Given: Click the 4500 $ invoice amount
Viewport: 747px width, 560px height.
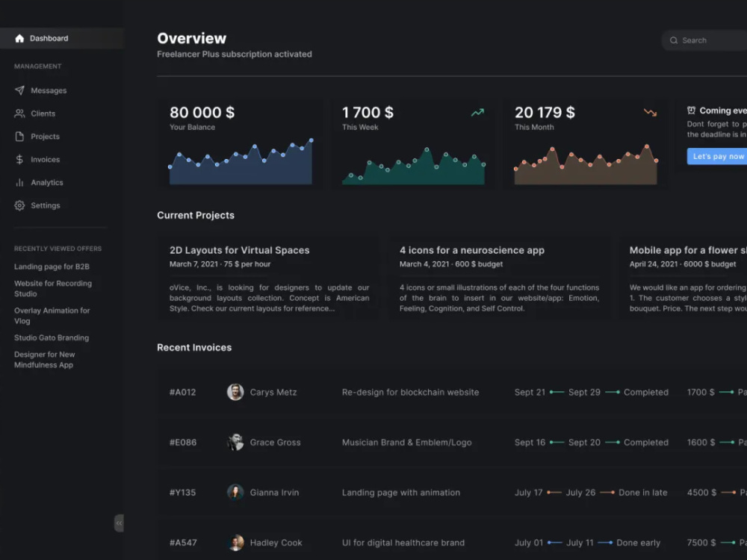Looking at the screenshot, I should click(701, 492).
